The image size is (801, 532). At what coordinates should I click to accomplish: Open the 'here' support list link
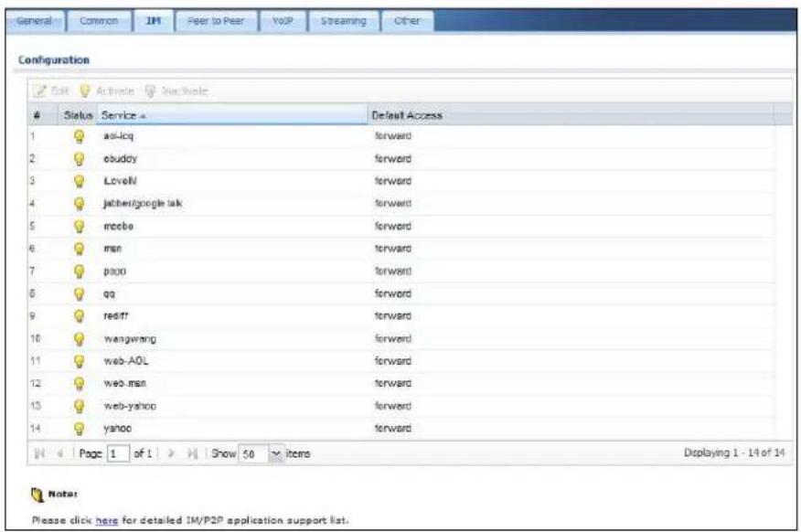(x=107, y=520)
